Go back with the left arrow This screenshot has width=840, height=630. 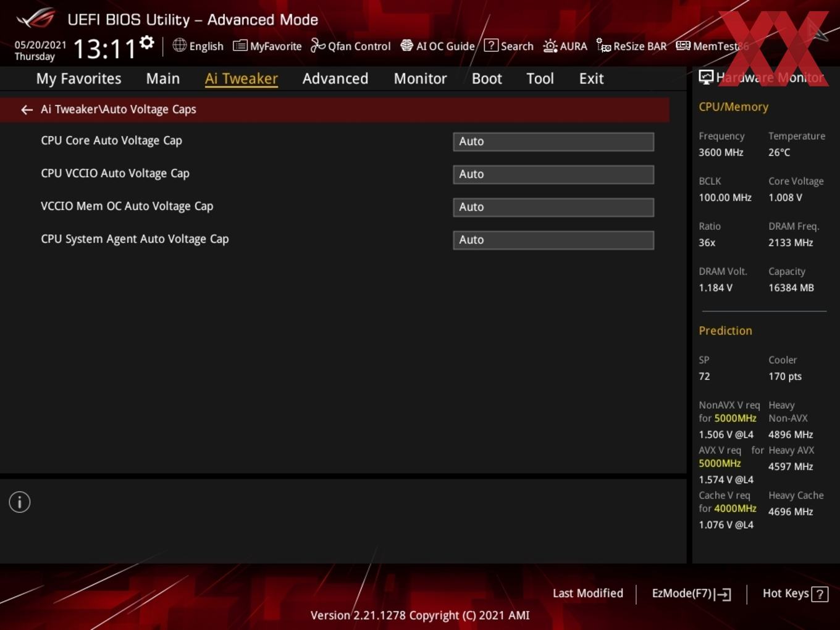tap(27, 109)
